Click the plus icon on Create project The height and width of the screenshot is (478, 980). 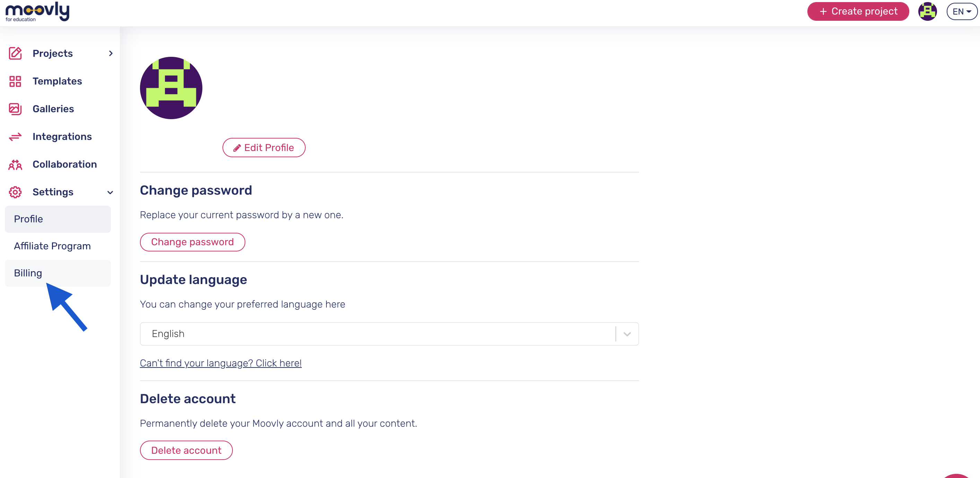tap(823, 11)
